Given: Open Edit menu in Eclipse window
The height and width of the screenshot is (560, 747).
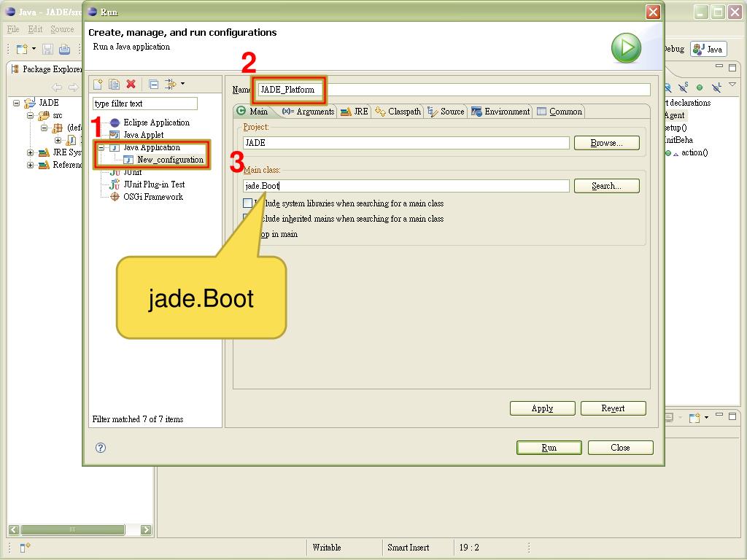Looking at the screenshot, I should click(35, 29).
